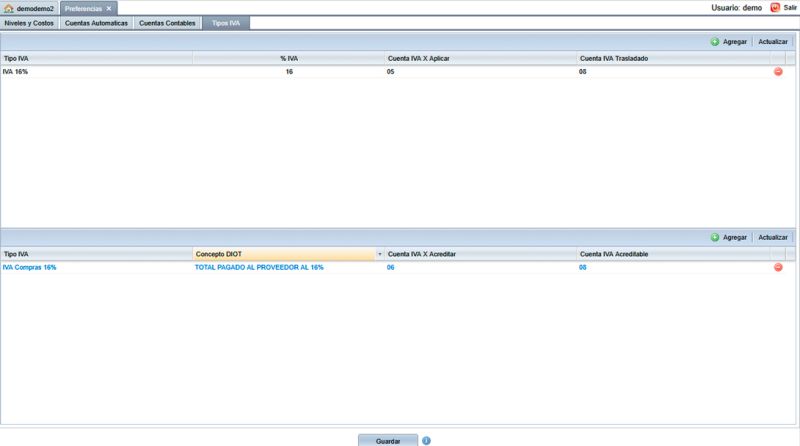
Task: Click the Salir logout icon
Action: (x=775, y=8)
